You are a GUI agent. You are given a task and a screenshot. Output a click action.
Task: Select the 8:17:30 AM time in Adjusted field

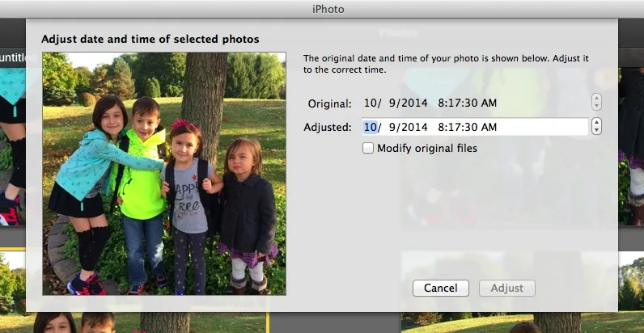(467, 127)
